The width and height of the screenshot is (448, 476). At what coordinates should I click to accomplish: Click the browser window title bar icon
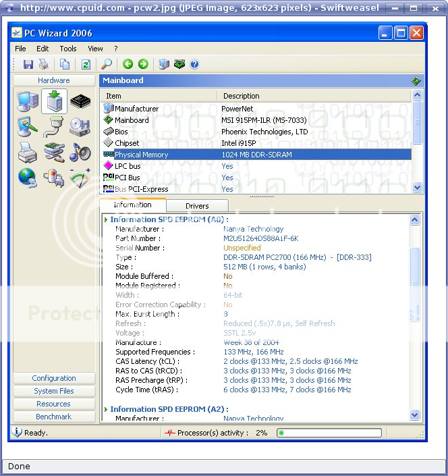[9, 7]
